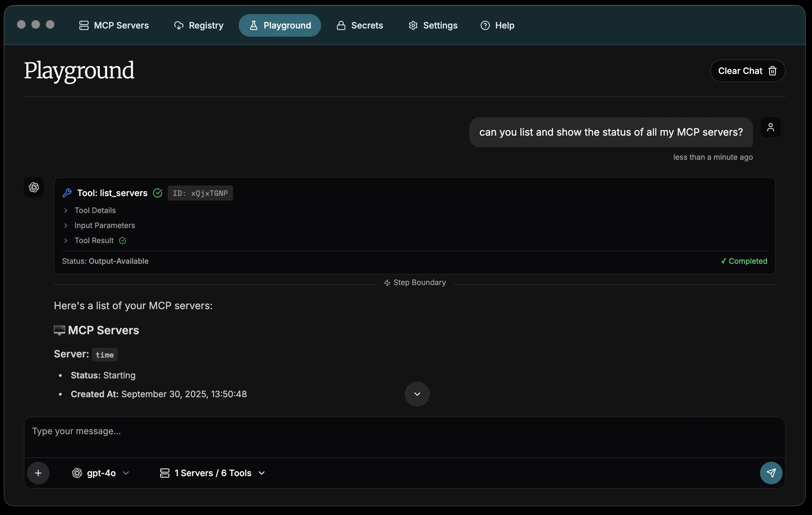Viewport: 812px width, 515px height.
Task: Click the scroll-to-bottom arrow button
Action: point(417,394)
